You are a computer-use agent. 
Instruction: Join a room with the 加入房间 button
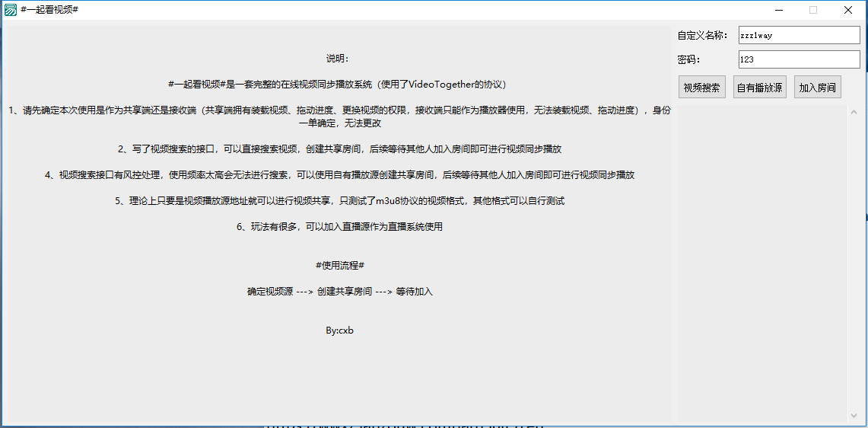tap(817, 88)
